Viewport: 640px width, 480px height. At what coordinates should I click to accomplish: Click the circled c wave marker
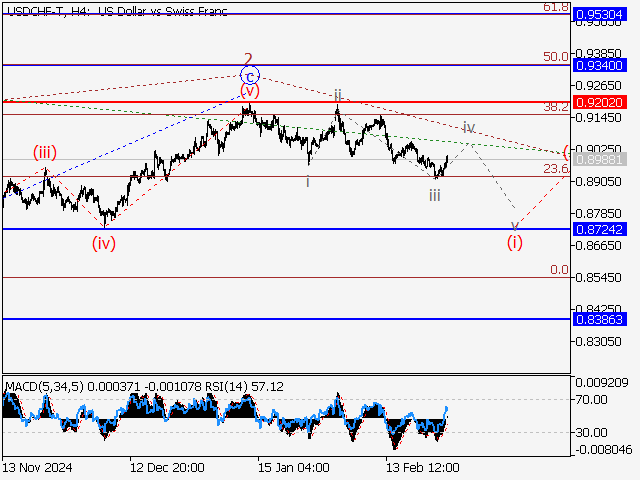250,75
